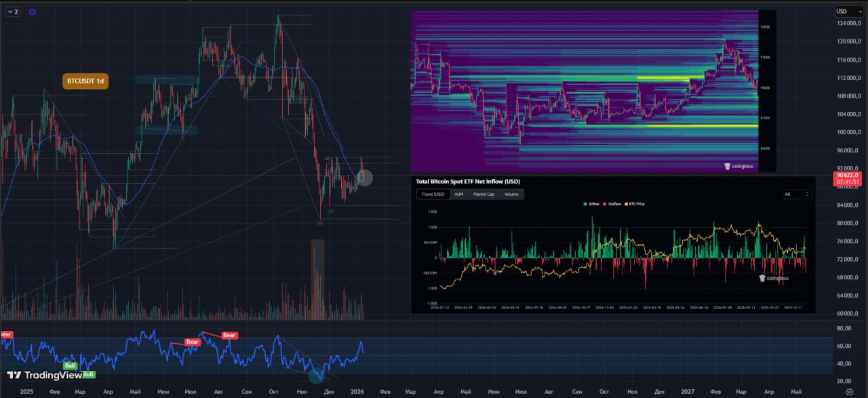Expand the collapsed indicators legend chevron

[12, 12]
